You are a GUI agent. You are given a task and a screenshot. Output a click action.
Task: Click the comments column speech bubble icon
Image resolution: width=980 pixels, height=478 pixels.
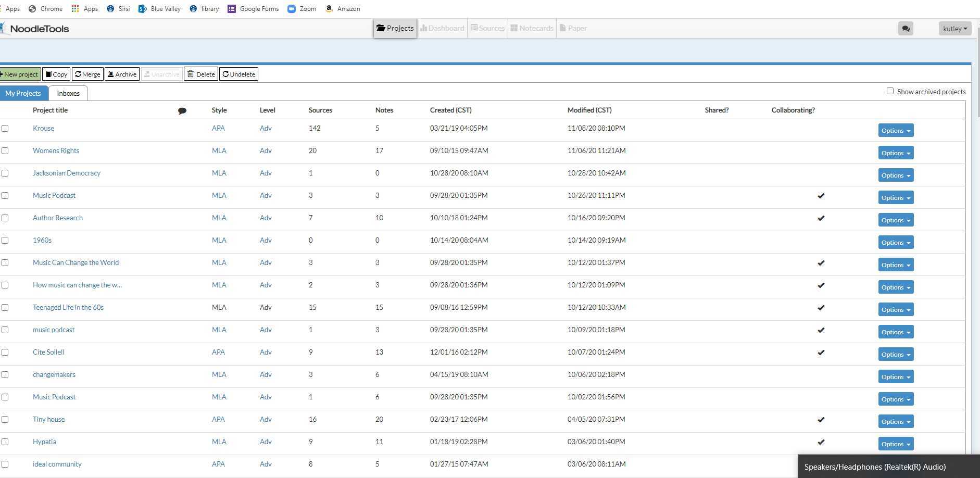tap(182, 110)
